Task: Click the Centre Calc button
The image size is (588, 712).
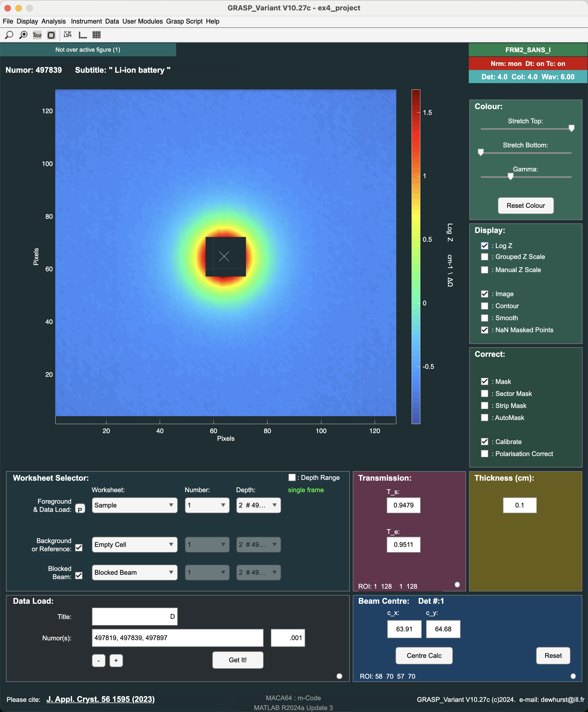Action: (424, 655)
